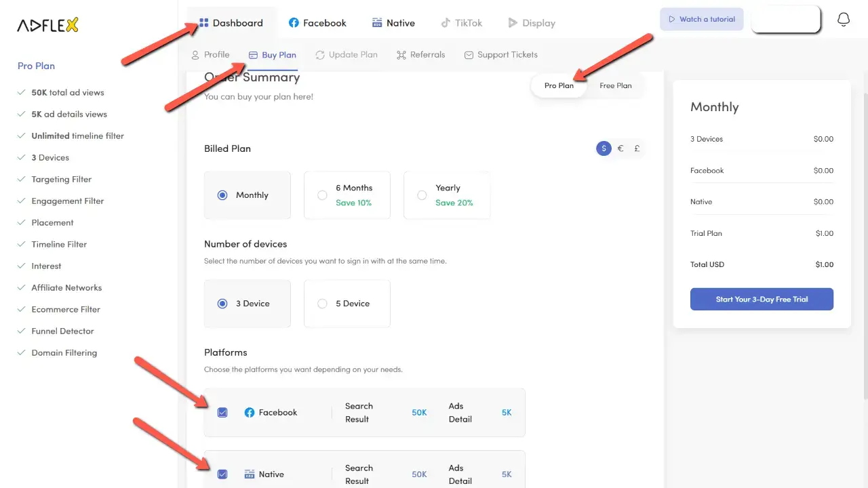Click the Profile person icon
Image resolution: width=868 pixels, height=488 pixels.
(195, 54)
